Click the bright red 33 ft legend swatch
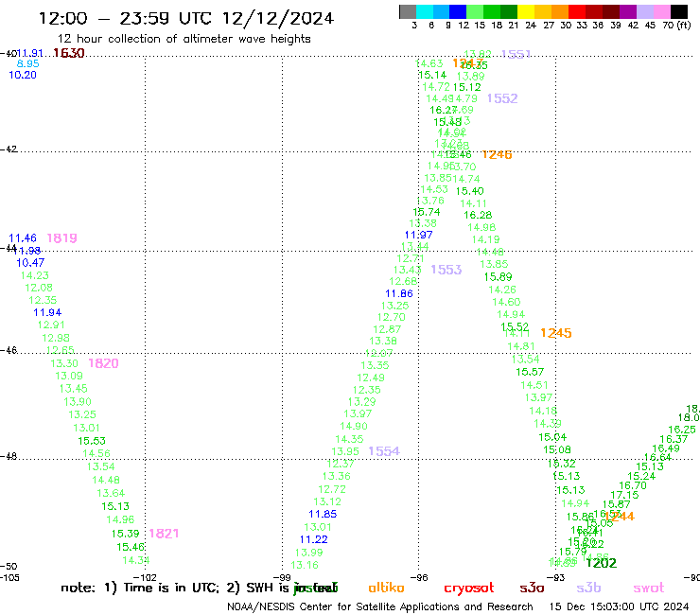Image resolution: width=700 pixels, height=615 pixels. click(576, 11)
